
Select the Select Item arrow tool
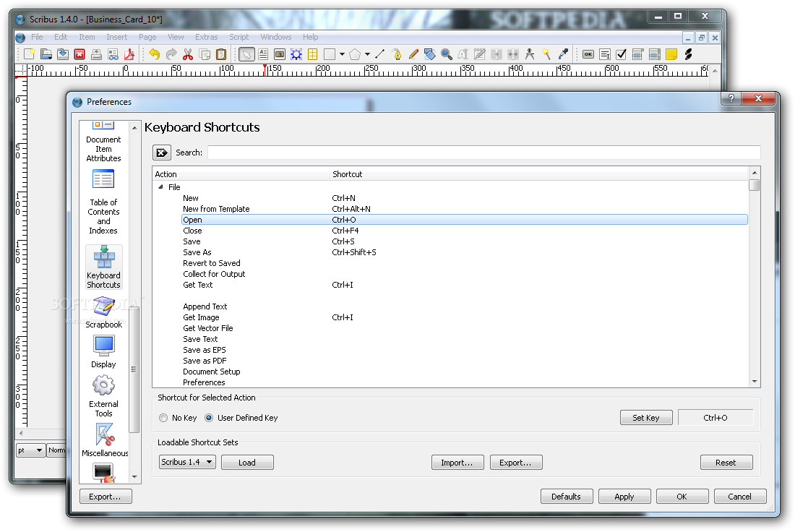[x=246, y=54]
